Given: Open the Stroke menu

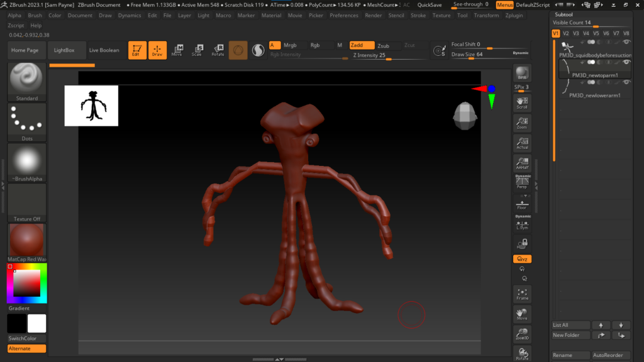Looking at the screenshot, I should pyautogui.click(x=418, y=15).
